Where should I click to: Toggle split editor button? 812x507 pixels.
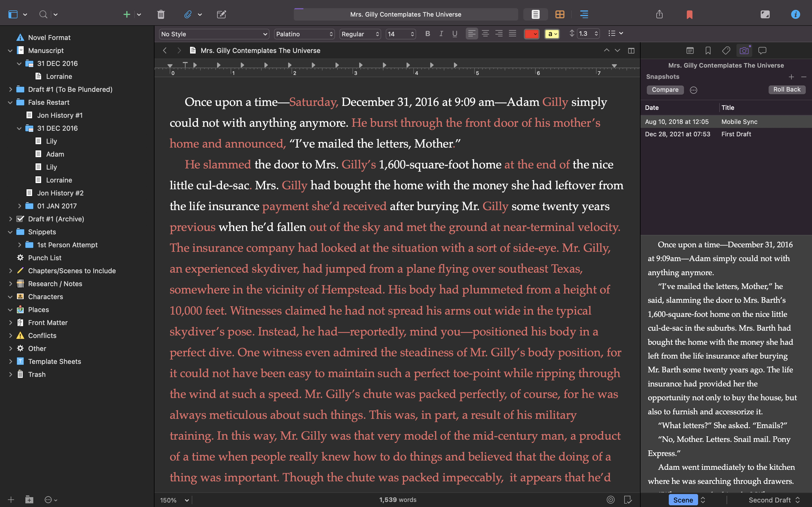point(631,51)
